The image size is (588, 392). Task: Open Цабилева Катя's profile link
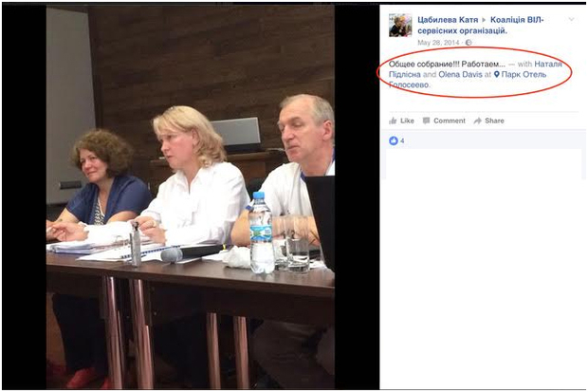tap(448, 20)
